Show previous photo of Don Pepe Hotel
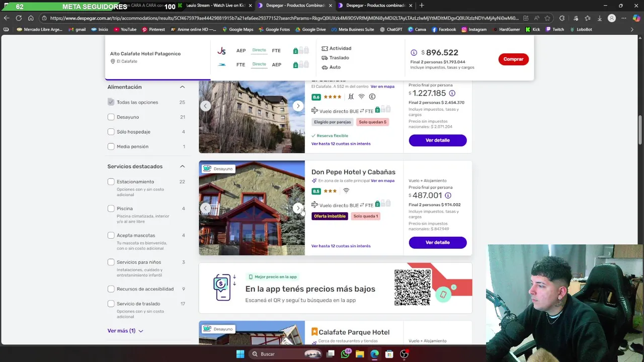The image size is (644, 362). (x=205, y=208)
